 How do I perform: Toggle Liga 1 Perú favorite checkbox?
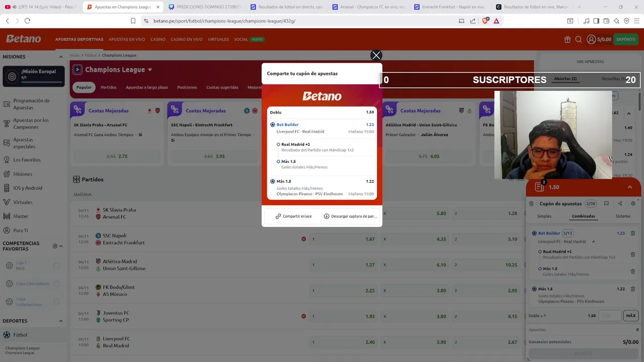[56, 265]
